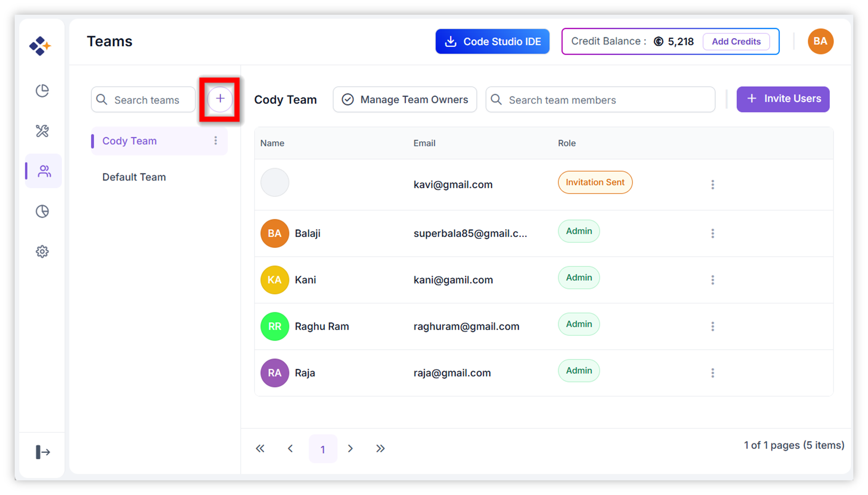Open the options menu for Balaji's row

tap(713, 234)
